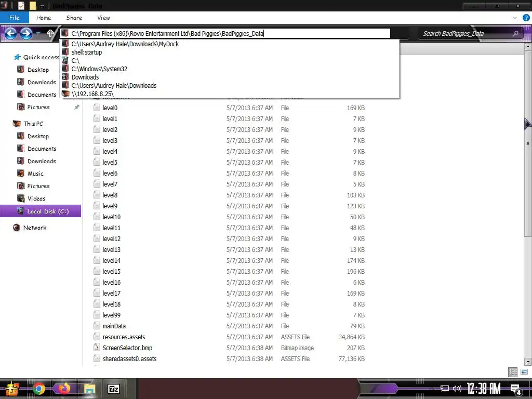The height and width of the screenshot is (399, 532).
Task: Select the level99 file icon
Action: [97, 315]
